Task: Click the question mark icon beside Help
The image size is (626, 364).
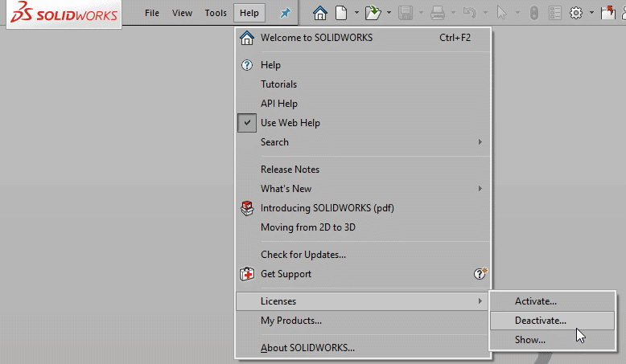Action: pos(247,65)
